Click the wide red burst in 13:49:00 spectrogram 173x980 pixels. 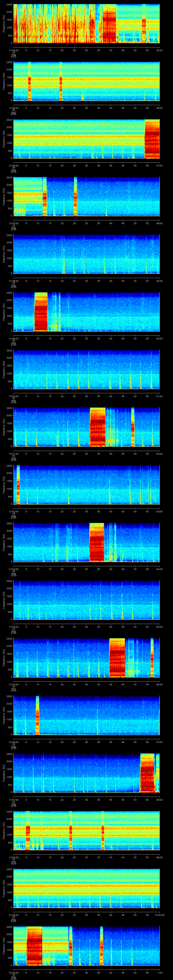(x=41, y=312)
